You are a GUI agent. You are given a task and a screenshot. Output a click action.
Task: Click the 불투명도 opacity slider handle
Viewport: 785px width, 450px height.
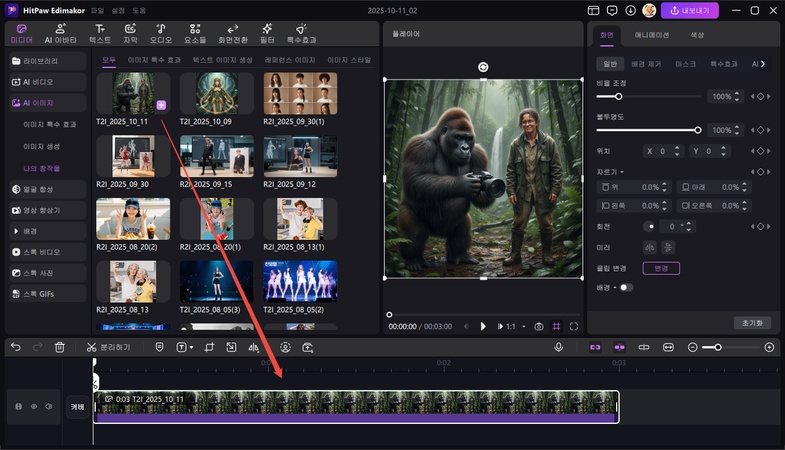(x=698, y=130)
